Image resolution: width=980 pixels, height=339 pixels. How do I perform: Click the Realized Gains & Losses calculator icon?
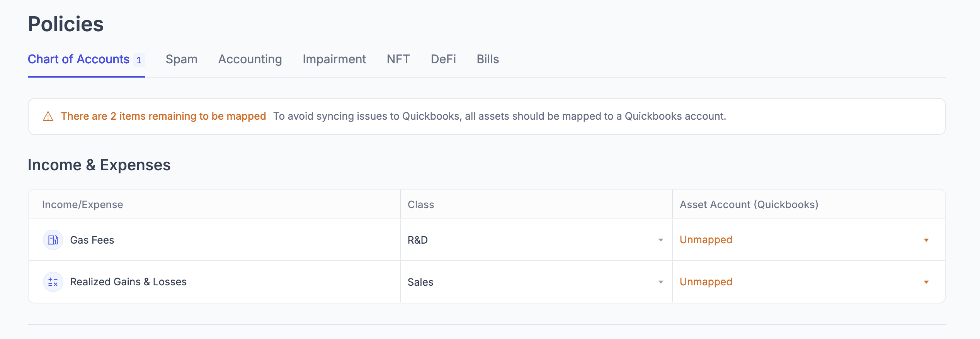point(53,282)
